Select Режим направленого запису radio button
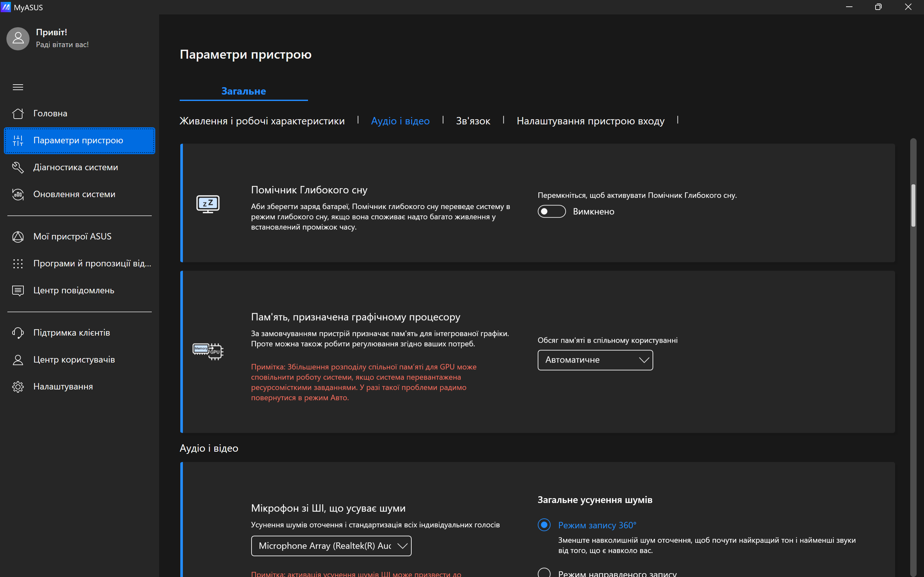 pyautogui.click(x=544, y=573)
